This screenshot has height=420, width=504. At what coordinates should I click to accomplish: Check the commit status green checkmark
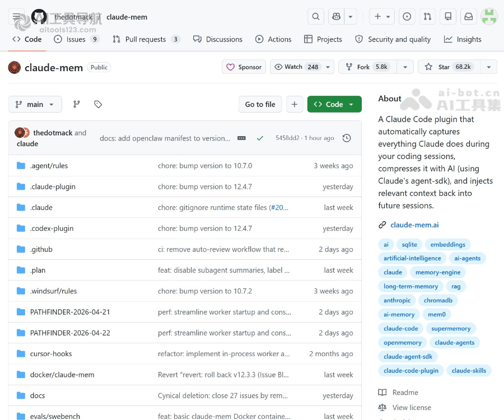[x=260, y=138]
